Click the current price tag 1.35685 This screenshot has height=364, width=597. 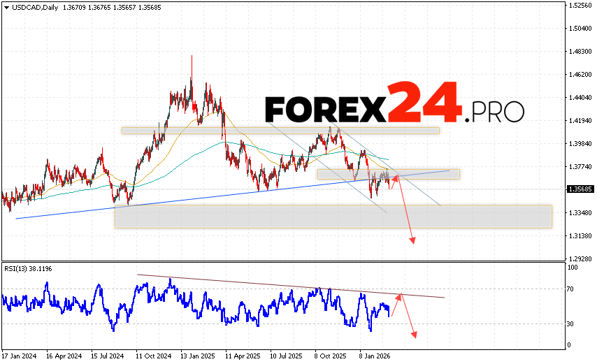coord(580,189)
